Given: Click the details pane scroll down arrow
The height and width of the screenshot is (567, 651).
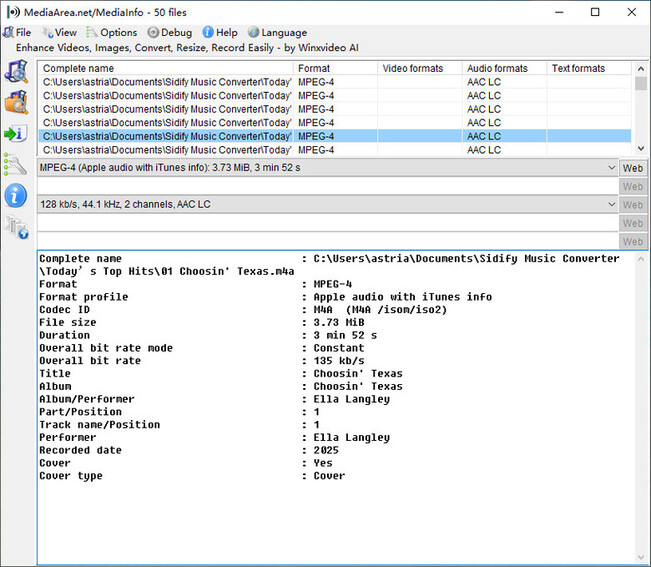Looking at the screenshot, I should 641,557.
